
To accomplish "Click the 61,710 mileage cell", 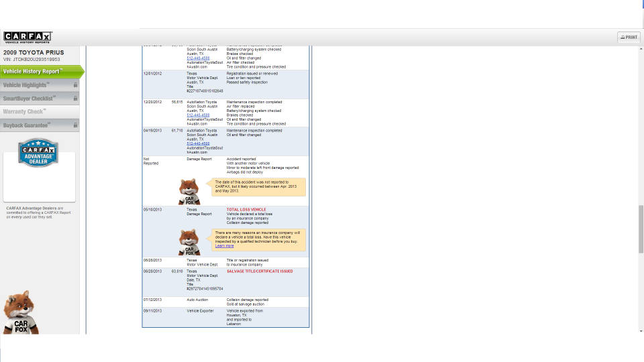I will 177,131.
